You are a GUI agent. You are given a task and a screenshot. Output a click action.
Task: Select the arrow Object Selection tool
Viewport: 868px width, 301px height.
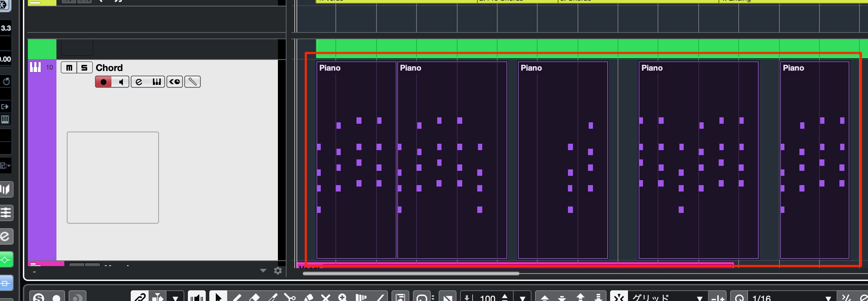click(218, 297)
